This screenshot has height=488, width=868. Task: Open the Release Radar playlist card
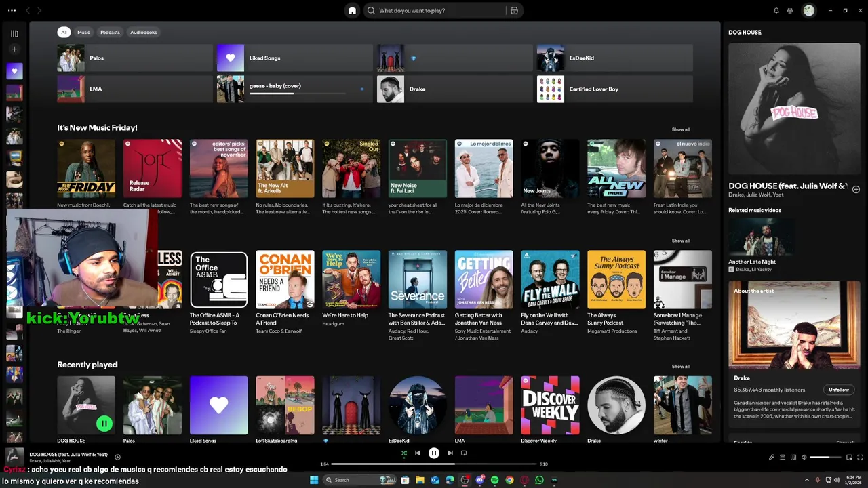click(x=153, y=178)
